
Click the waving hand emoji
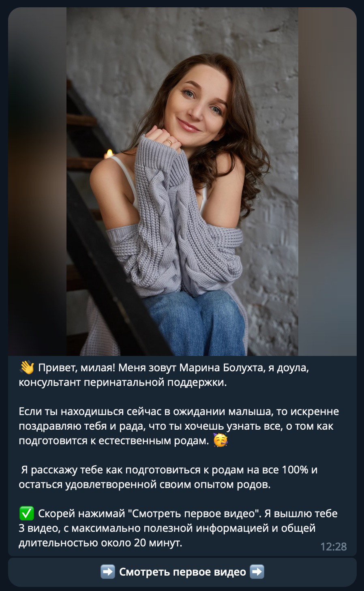(27, 367)
